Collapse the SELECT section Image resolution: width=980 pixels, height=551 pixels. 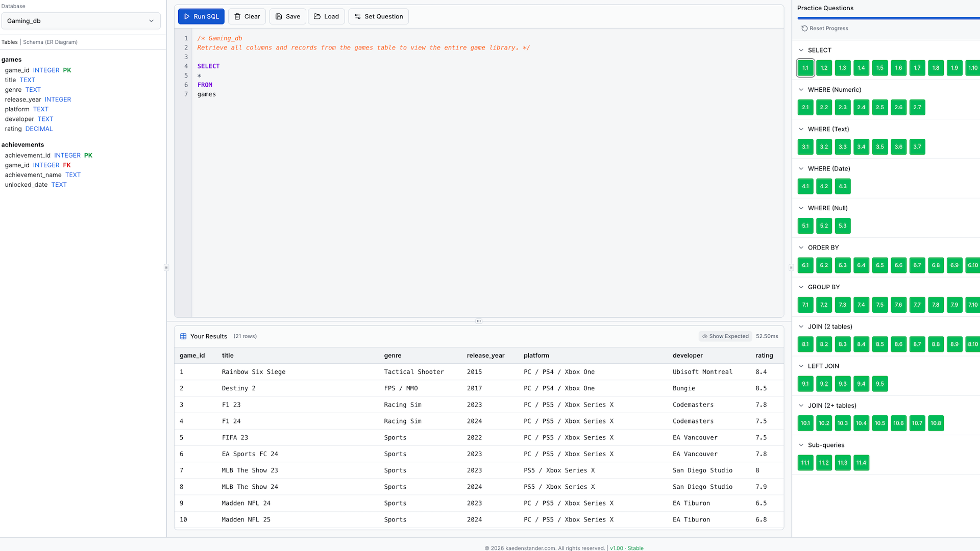801,50
